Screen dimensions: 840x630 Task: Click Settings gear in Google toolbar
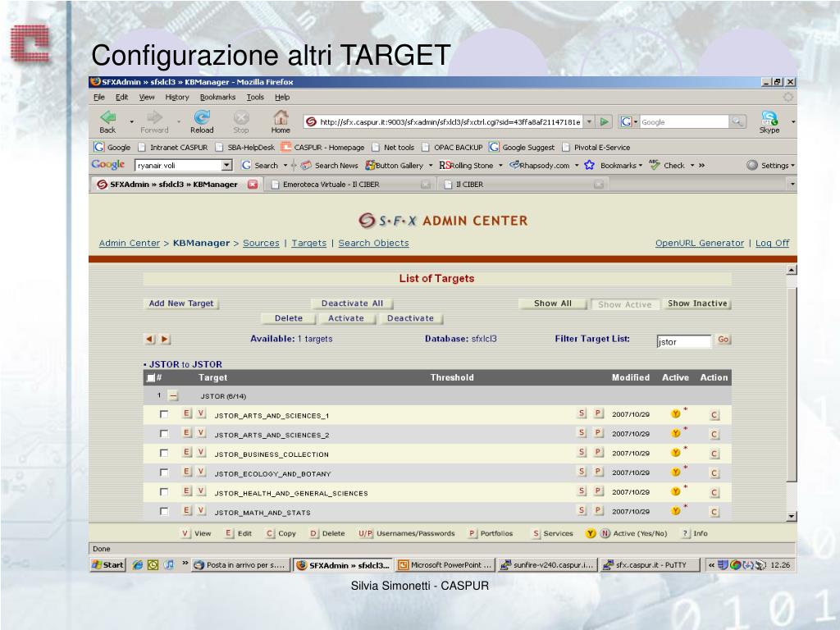(x=752, y=165)
